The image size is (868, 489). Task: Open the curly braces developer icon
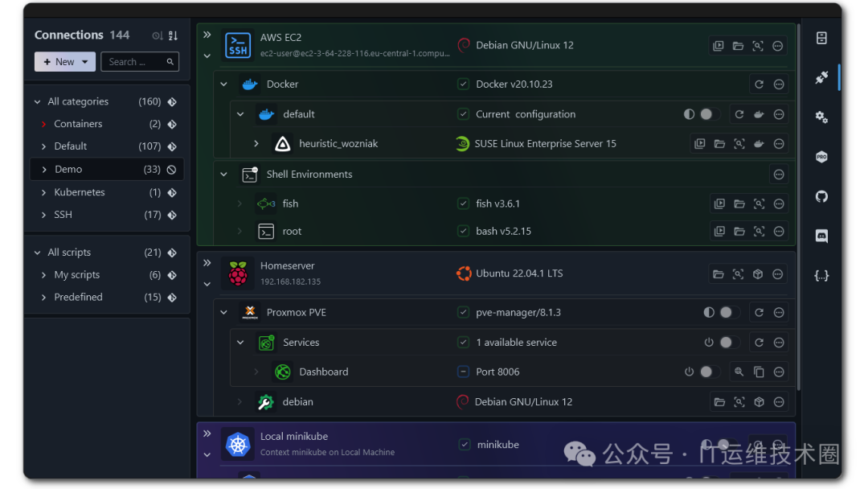[821, 275]
